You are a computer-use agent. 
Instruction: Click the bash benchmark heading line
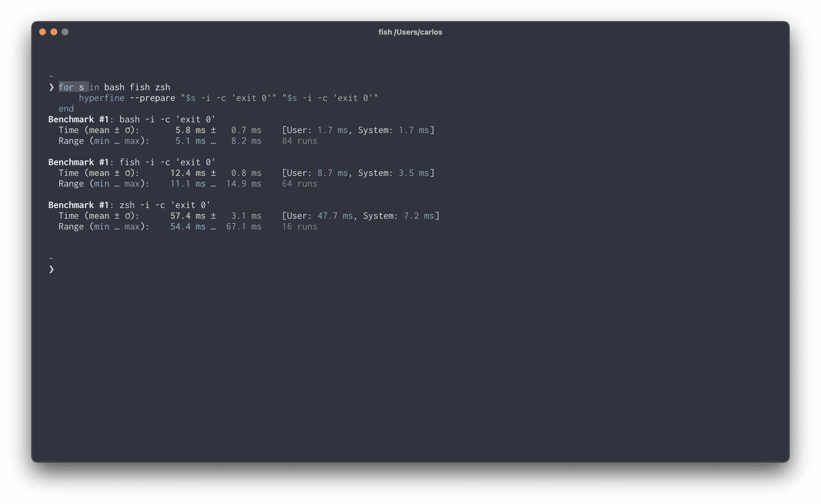coord(131,119)
